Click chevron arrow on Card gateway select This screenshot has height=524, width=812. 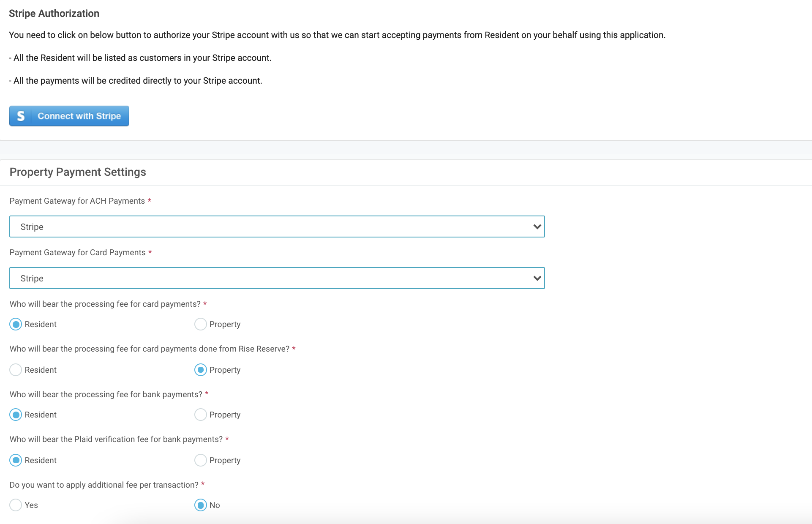coord(537,278)
